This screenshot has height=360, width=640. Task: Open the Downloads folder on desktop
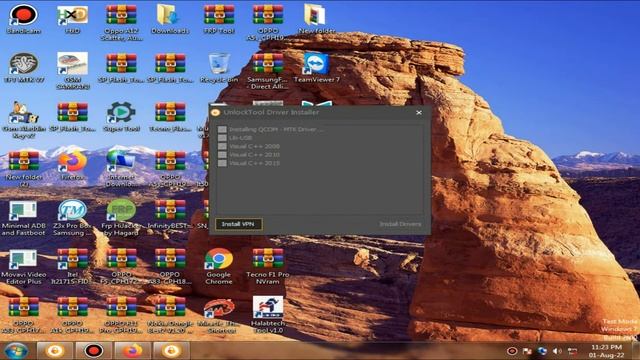170,19
